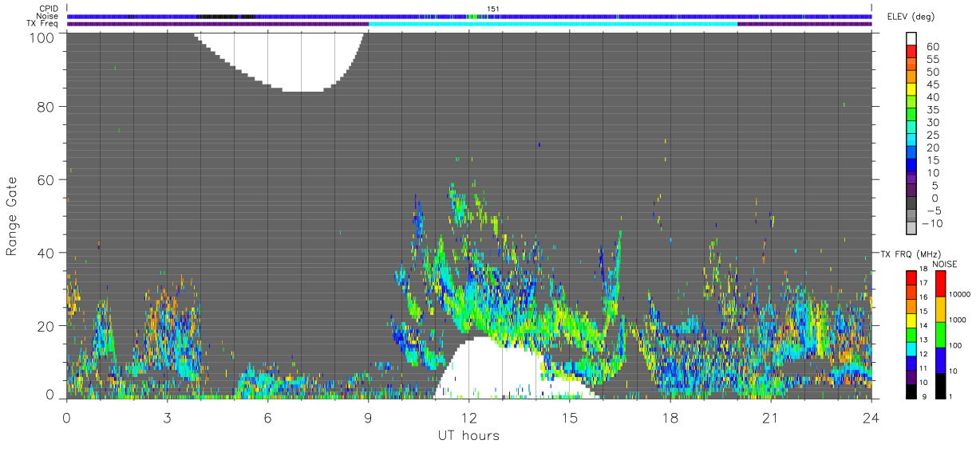Screen dimensions: 980x452
Task: Click the '9' UT hours tick label
Action: pos(368,418)
